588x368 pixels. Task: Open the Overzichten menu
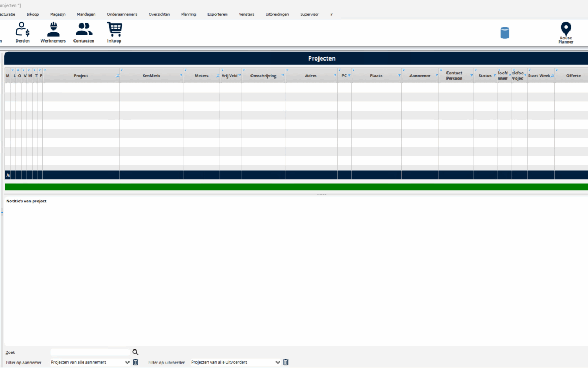pyautogui.click(x=159, y=14)
